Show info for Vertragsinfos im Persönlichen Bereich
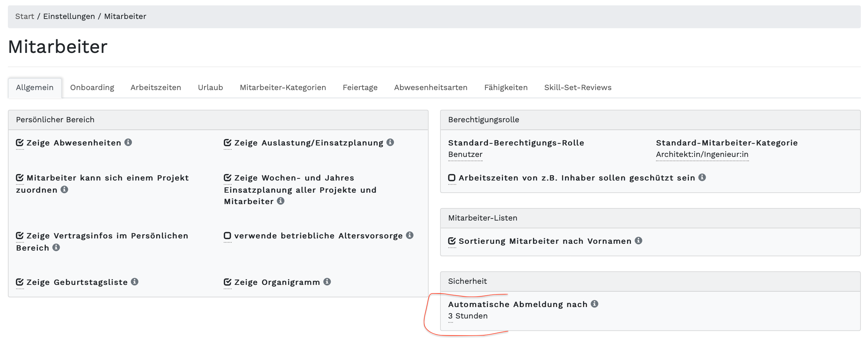 56,247
